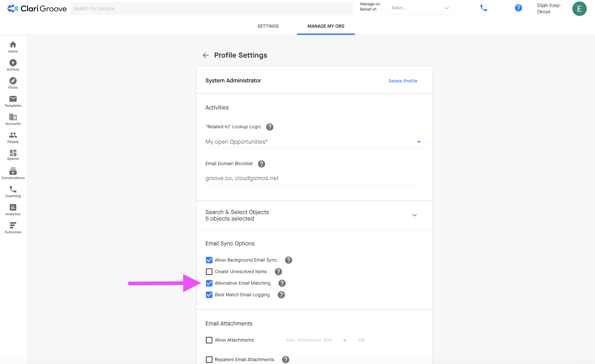595x364 pixels.
Task: Navigate to Accounts in sidebar
Action: coord(13,119)
